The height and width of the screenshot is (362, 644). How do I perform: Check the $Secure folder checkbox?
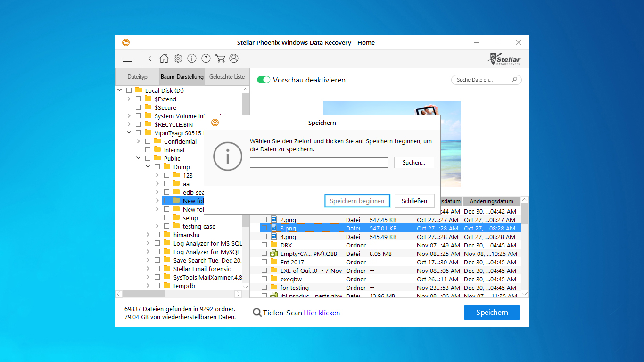click(138, 107)
